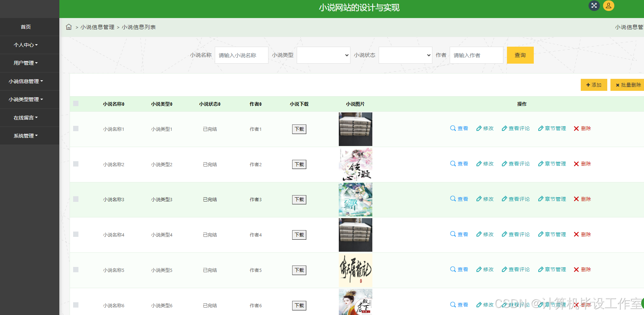Screen dimensions: 644x315
Task: Delete the 小说名称1 row
Action: coord(582,128)
